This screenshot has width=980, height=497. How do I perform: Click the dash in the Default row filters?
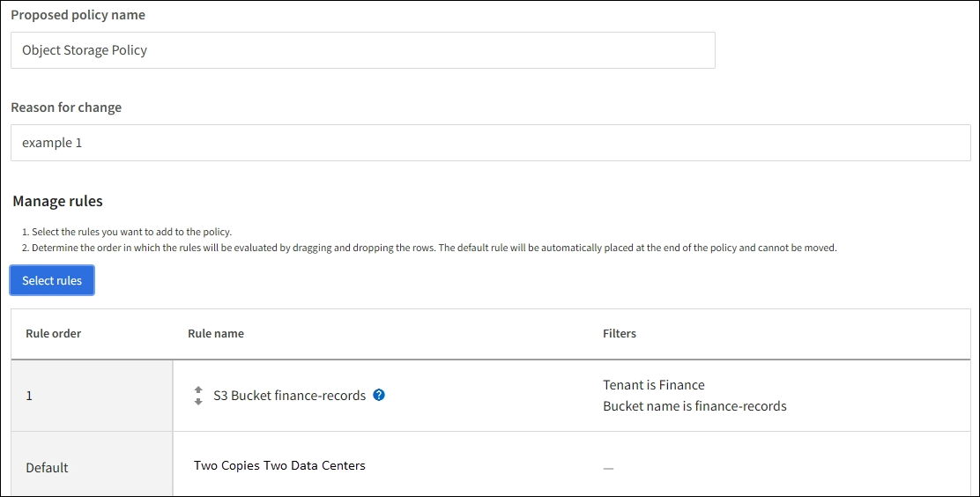[x=608, y=468]
